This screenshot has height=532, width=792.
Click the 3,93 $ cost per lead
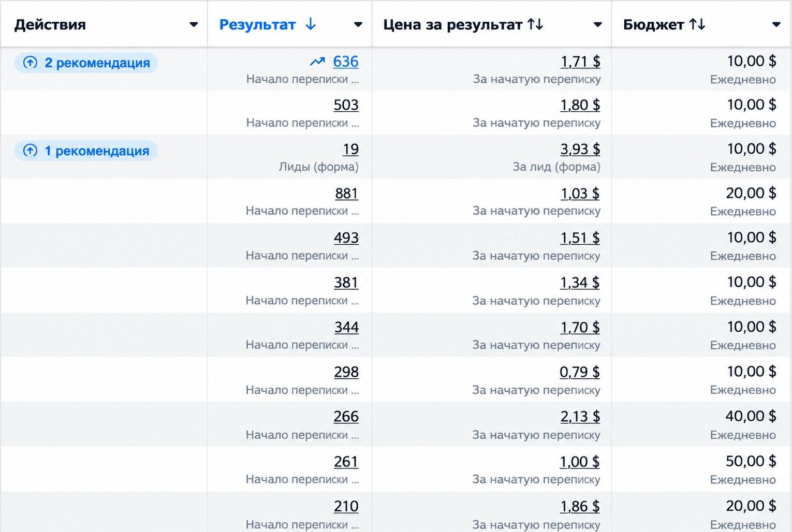(x=580, y=149)
